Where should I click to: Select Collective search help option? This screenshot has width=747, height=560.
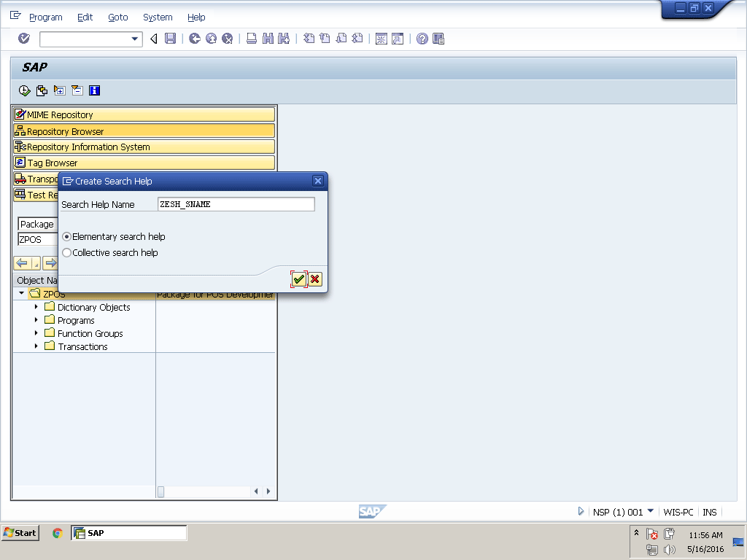point(67,253)
